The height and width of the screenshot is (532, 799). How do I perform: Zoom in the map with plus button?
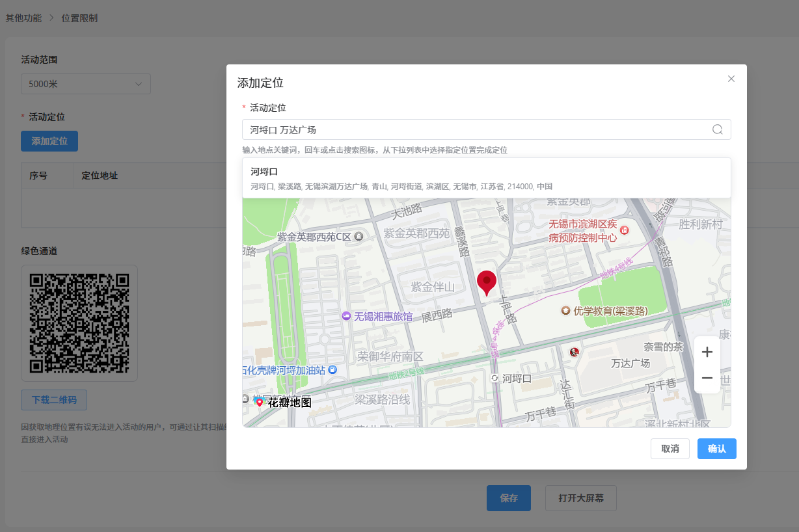point(707,352)
